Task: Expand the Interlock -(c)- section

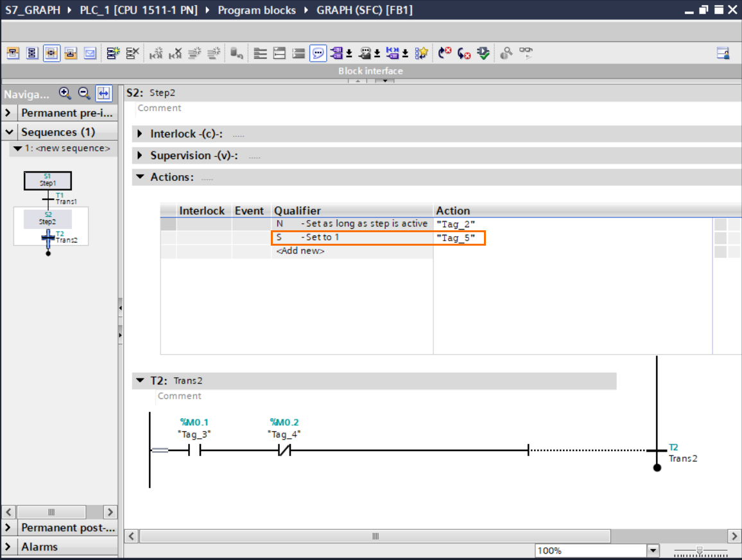Action: [139, 134]
